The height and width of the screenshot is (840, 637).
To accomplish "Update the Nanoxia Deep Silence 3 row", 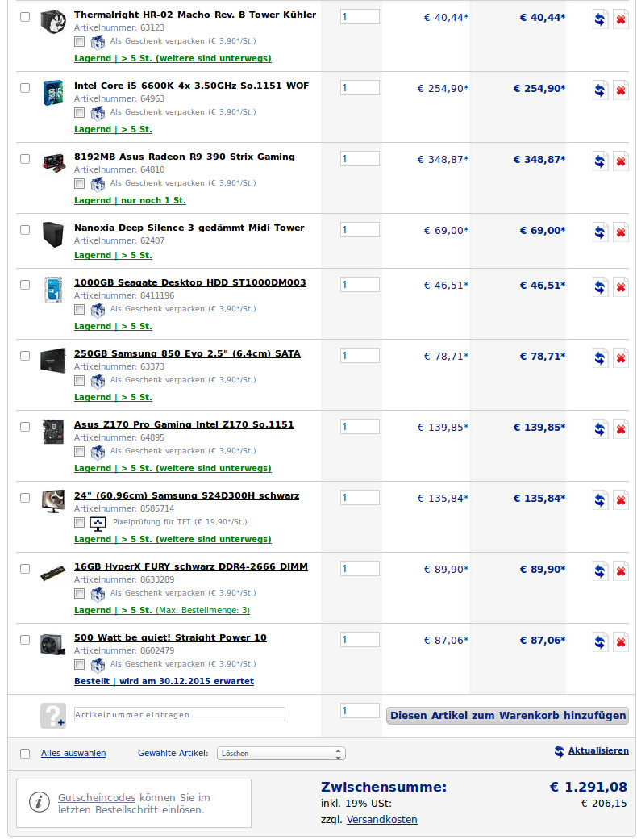I will click(600, 232).
